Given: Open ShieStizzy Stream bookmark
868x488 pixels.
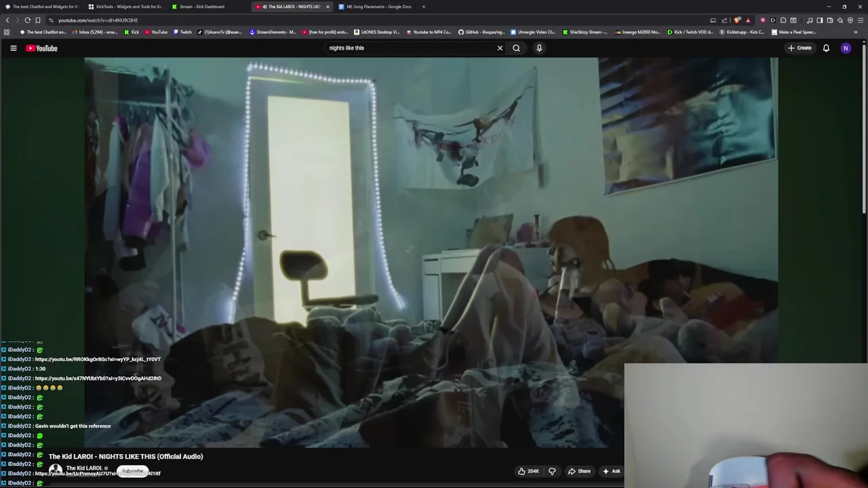Looking at the screenshot, I should coord(585,32).
